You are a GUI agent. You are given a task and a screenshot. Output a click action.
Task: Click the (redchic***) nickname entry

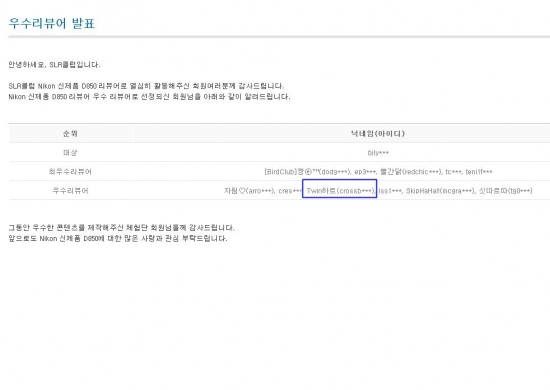pyautogui.click(x=411, y=172)
